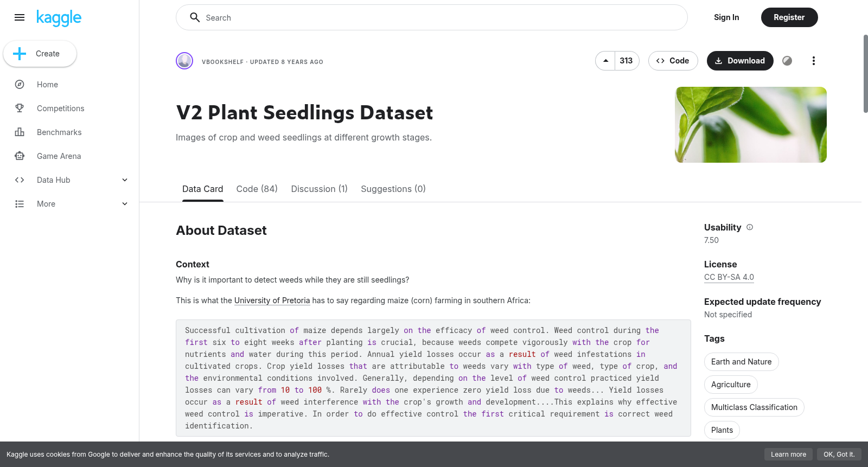Select the Agriculture tag
868x467 pixels.
click(x=731, y=385)
